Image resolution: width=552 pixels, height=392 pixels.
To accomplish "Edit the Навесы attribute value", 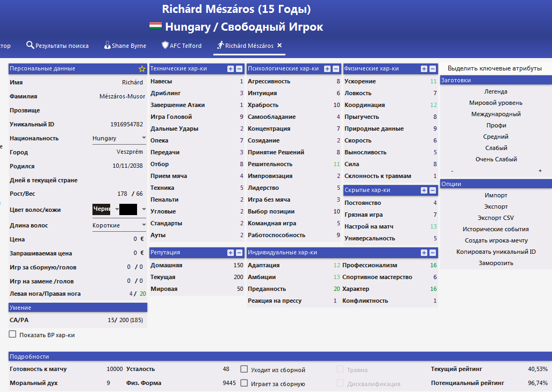I will pyautogui.click(x=241, y=81).
